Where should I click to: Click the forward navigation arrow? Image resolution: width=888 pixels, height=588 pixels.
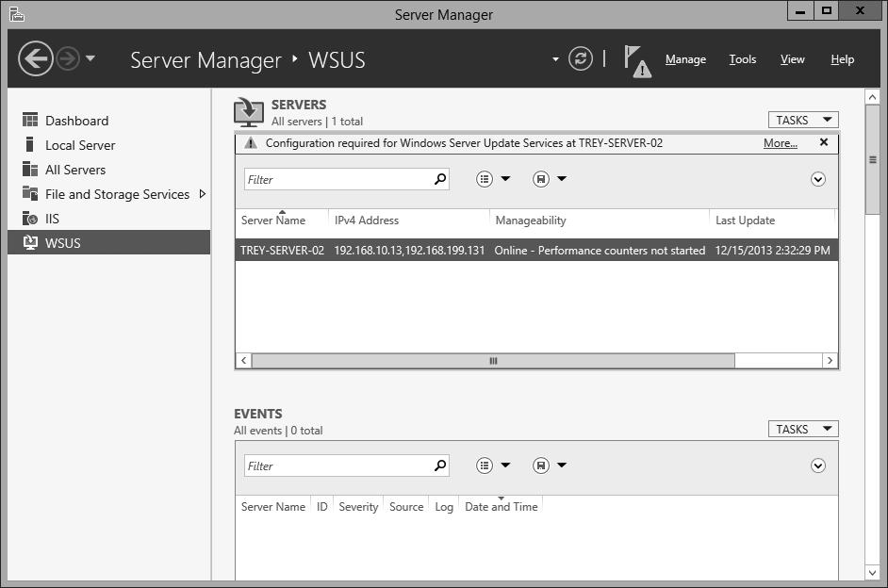pyautogui.click(x=68, y=58)
